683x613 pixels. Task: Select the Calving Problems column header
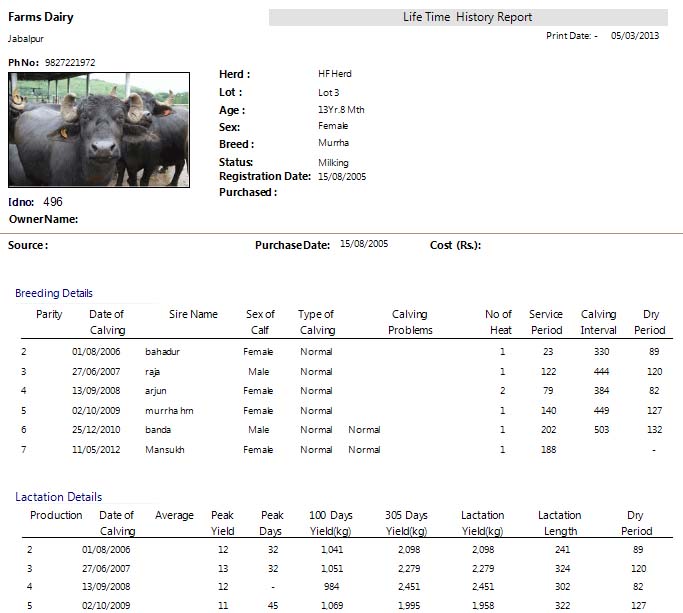point(410,322)
